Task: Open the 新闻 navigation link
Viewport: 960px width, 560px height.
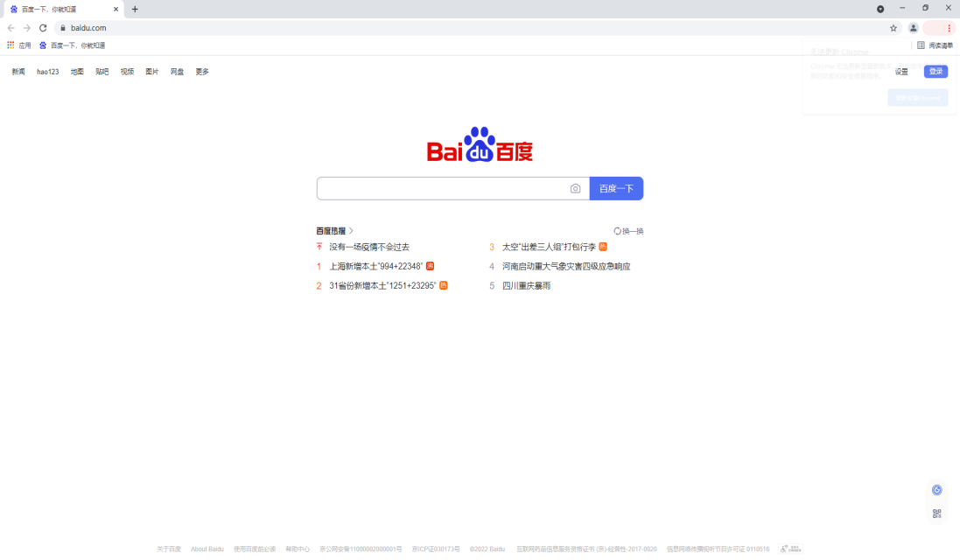Action: 18,72
